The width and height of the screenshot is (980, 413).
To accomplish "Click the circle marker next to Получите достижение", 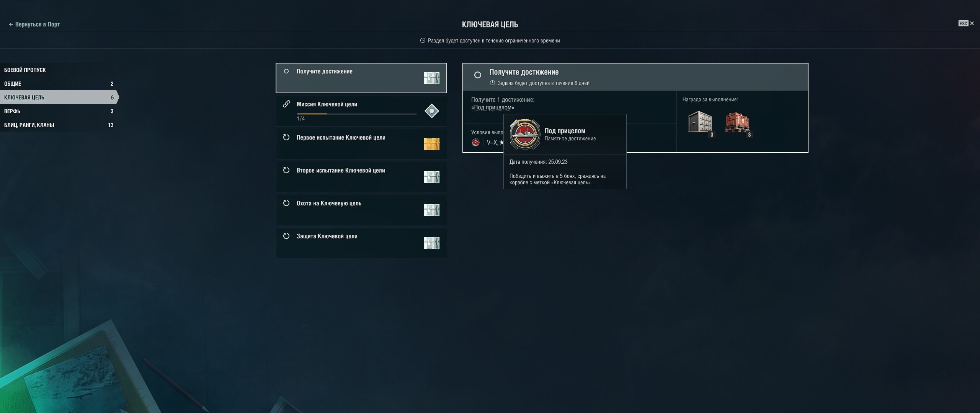I will coord(286,71).
